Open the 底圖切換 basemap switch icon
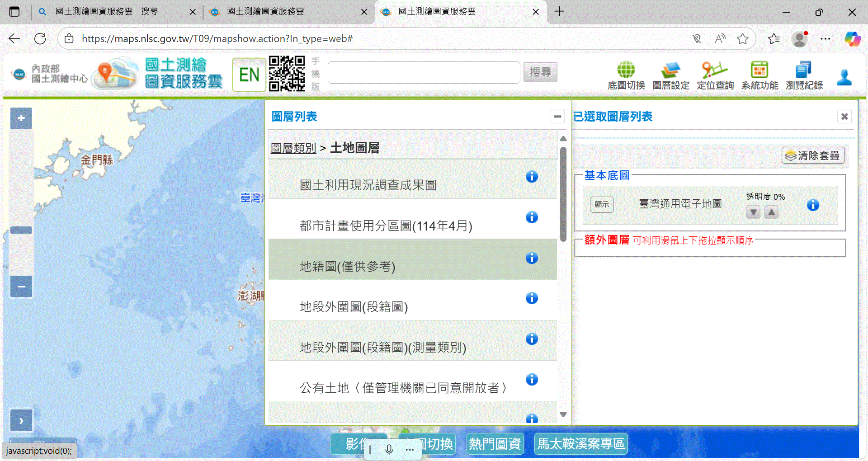Image resolution: width=868 pixels, height=461 pixels. [626, 75]
